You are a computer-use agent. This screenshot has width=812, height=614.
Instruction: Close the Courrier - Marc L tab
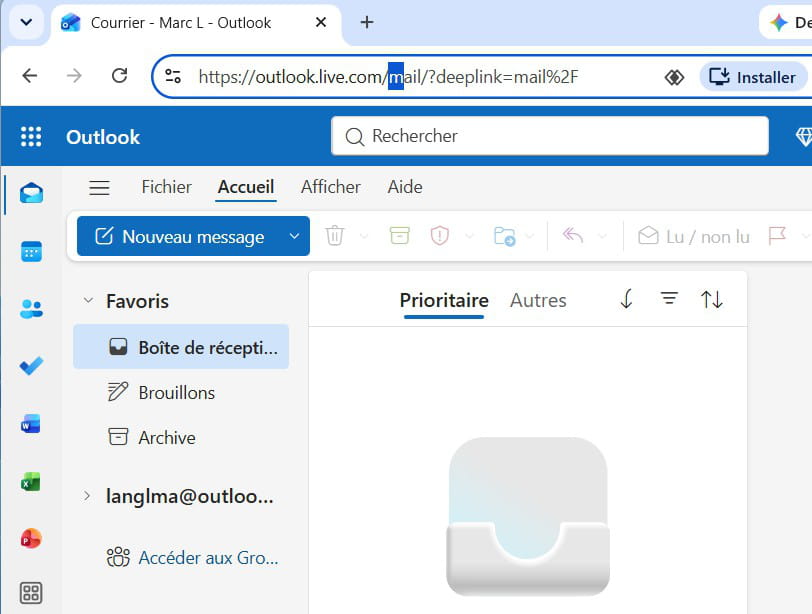click(321, 22)
